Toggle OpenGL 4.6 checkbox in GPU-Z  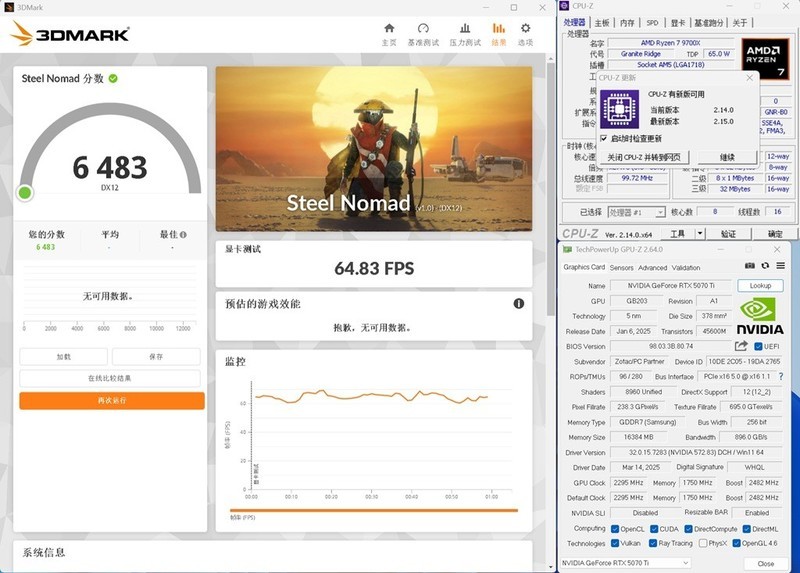pyautogui.click(x=736, y=543)
